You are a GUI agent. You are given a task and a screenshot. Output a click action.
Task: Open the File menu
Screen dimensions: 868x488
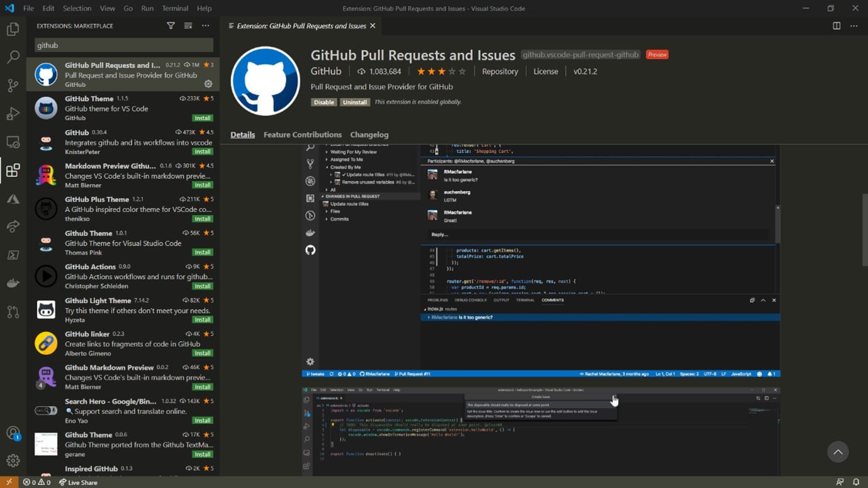(28, 8)
